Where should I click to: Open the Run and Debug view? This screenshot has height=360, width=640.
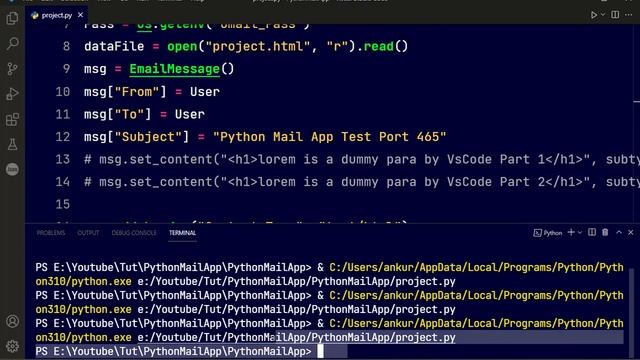pyautogui.click(x=12, y=94)
